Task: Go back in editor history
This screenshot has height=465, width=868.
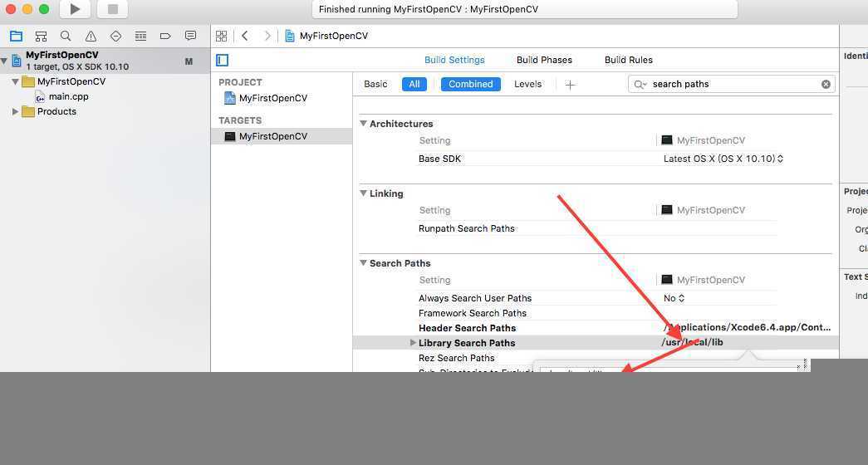Action: (245, 36)
